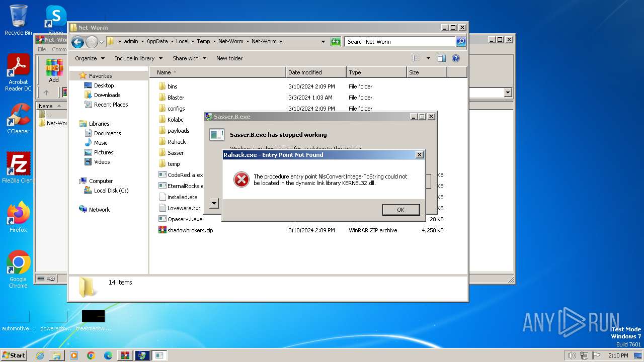The height and width of the screenshot is (362, 644).
Task: Open Downloads under Favorites
Action: (x=107, y=95)
